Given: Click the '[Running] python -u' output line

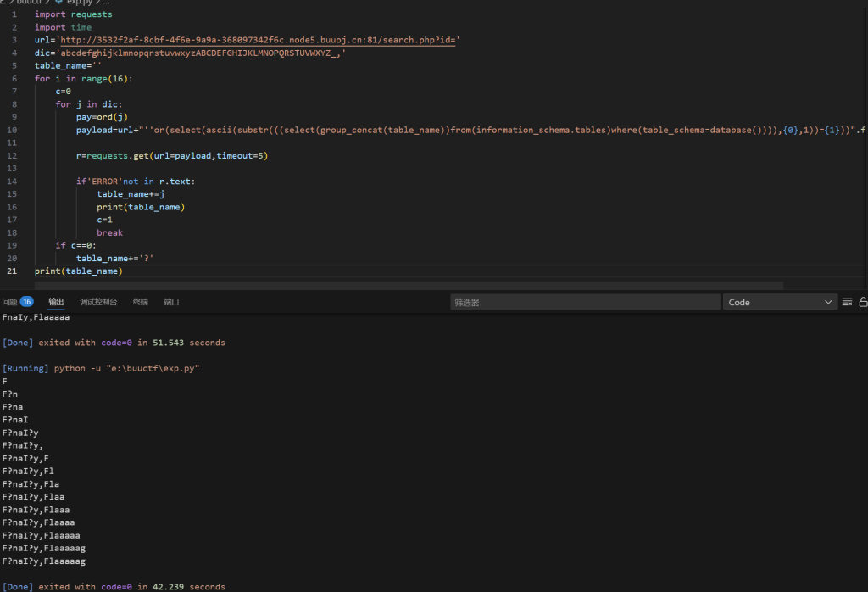Looking at the screenshot, I should click(101, 368).
